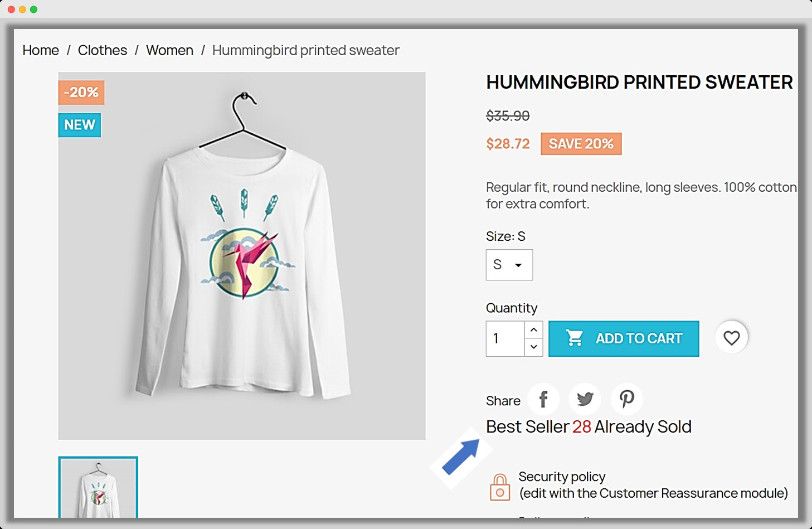Click the security policy padlock icon
The height and width of the screenshot is (529, 812).
pyautogui.click(x=499, y=487)
